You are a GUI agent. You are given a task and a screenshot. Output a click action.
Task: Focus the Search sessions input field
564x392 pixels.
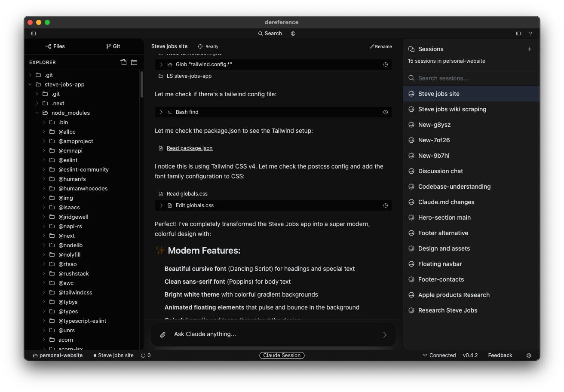[x=471, y=78]
